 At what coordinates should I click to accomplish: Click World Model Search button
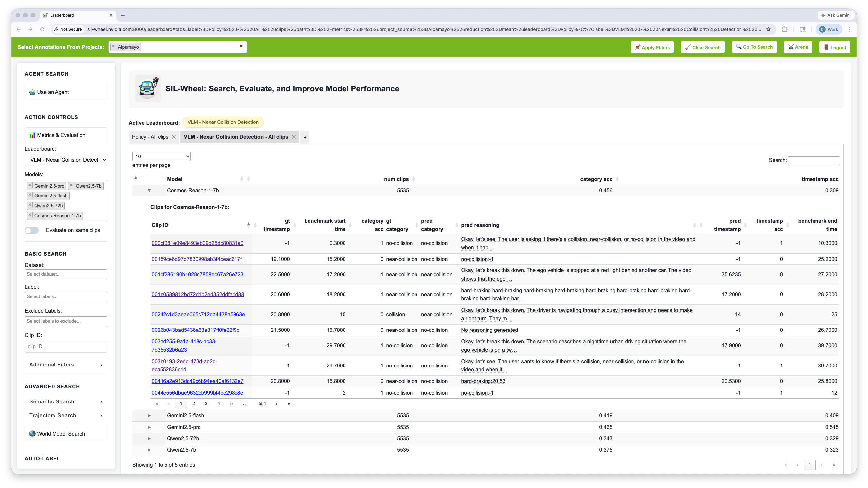[66, 434]
